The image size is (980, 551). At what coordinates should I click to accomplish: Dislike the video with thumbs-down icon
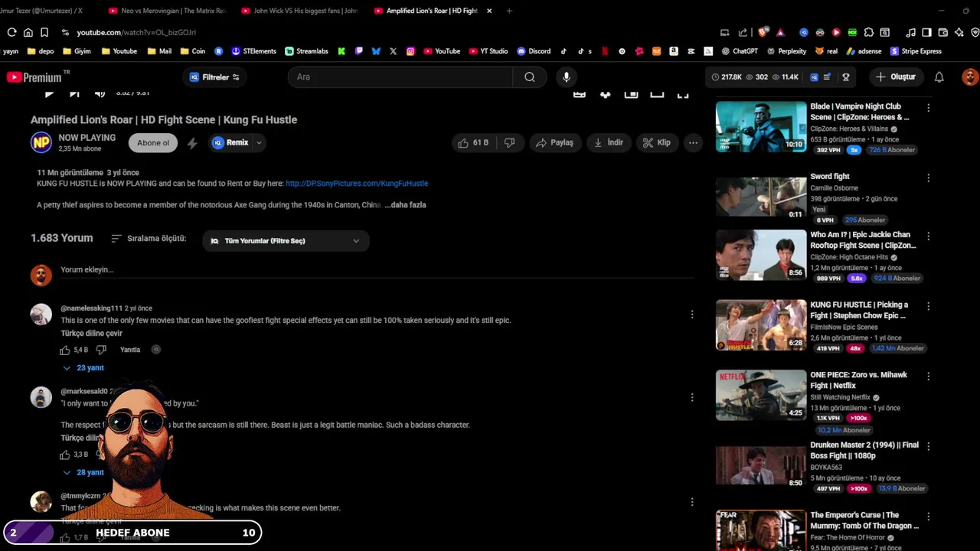coord(509,142)
